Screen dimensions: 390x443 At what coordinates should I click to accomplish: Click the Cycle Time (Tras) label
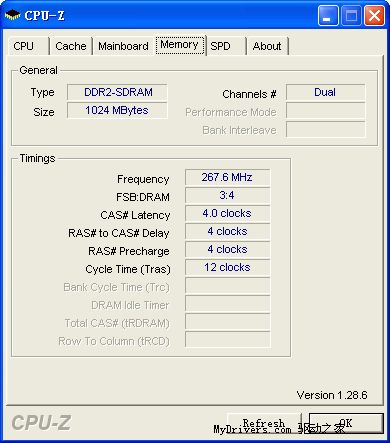tap(128, 269)
